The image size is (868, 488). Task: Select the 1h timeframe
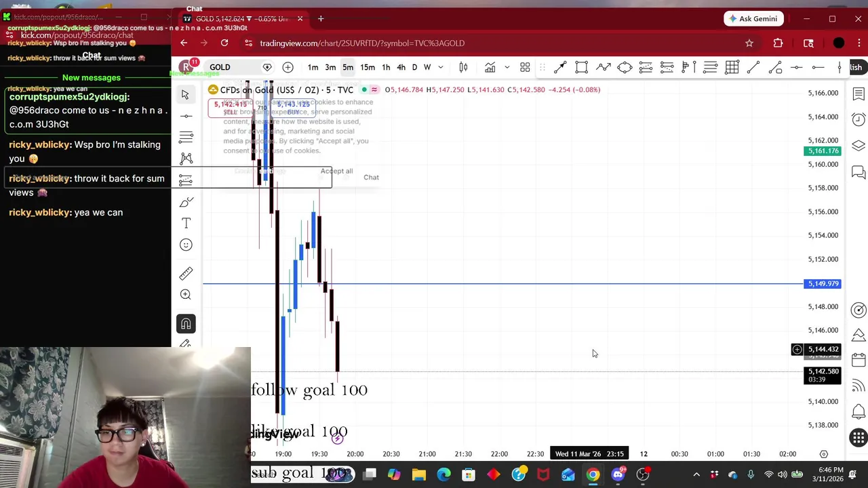(386, 67)
